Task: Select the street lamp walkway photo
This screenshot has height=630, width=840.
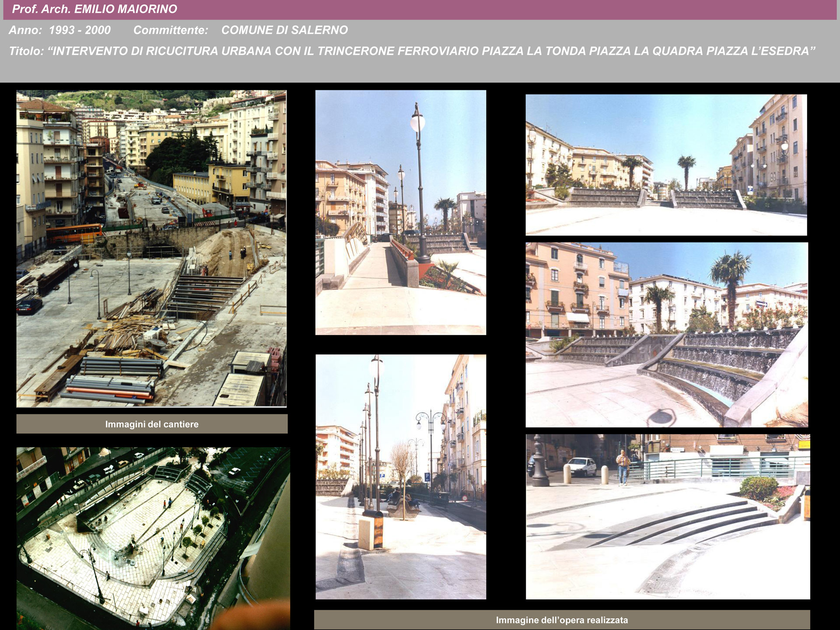Action: click(400, 212)
